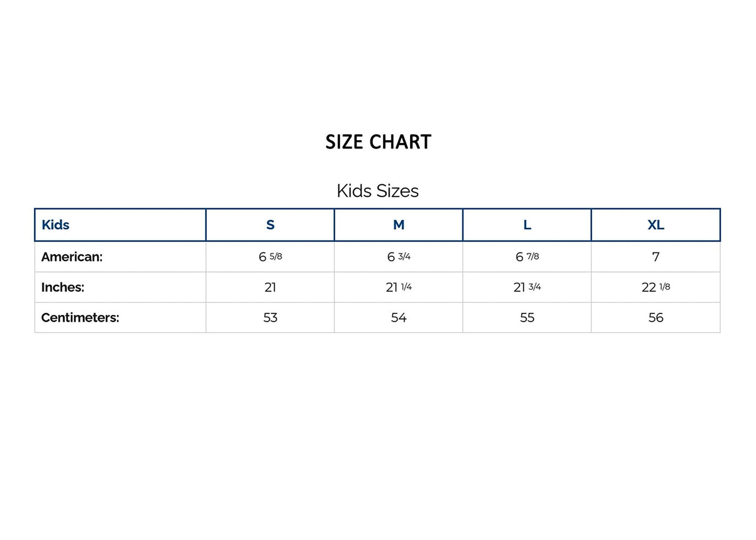Click the American row label
756x540 pixels.
click(x=72, y=257)
